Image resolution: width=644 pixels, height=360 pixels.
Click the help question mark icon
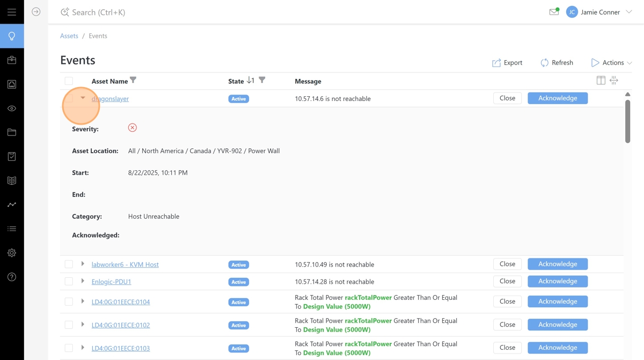click(12, 277)
